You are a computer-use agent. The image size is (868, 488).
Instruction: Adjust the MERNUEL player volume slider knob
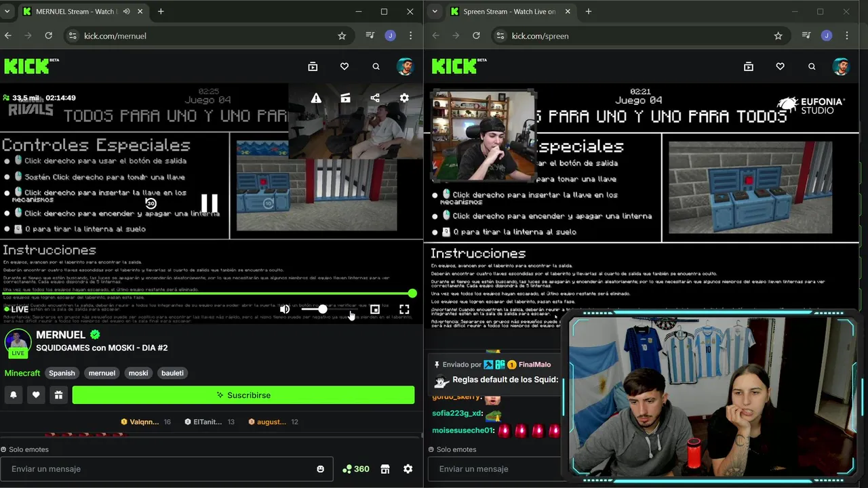click(323, 309)
